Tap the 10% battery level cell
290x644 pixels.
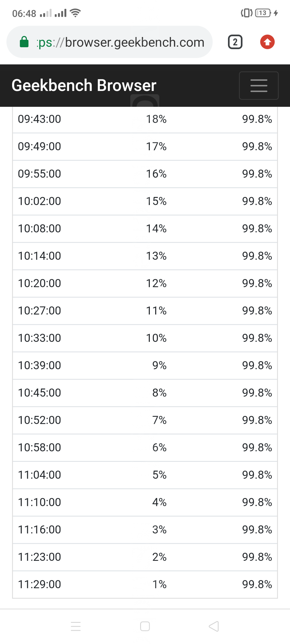[x=156, y=338]
